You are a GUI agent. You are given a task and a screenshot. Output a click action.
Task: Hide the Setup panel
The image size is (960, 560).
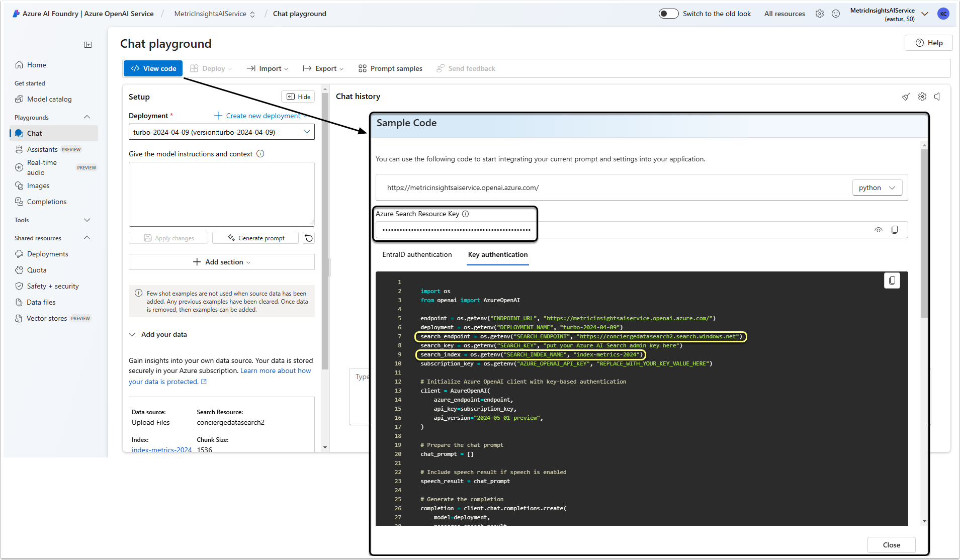pyautogui.click(x=298, y=97)
